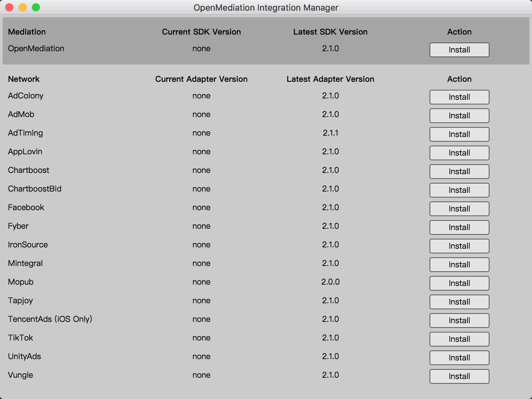The width and height of the screenshot is (532, 399).
Task: Click the Mediation column header
Action: [x=27, y=32]
